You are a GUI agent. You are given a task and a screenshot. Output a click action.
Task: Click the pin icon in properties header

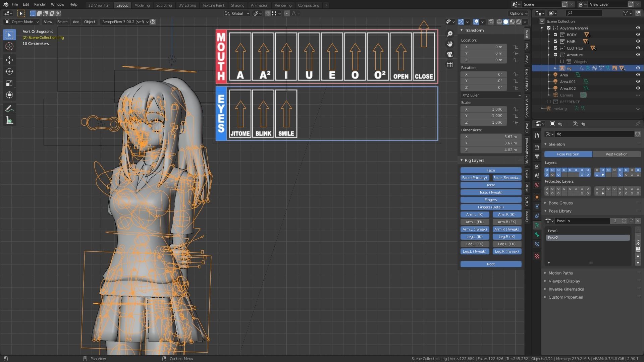pyautogui.click(x=638, y=124)
